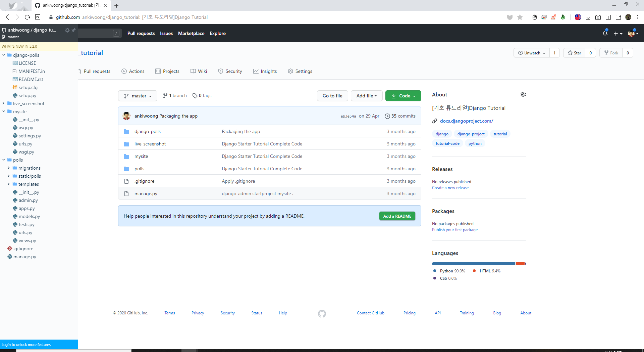The image size is (644, 352).
Task: Click the .gitignore file icon in file list
Action: (x=126, y=181)
